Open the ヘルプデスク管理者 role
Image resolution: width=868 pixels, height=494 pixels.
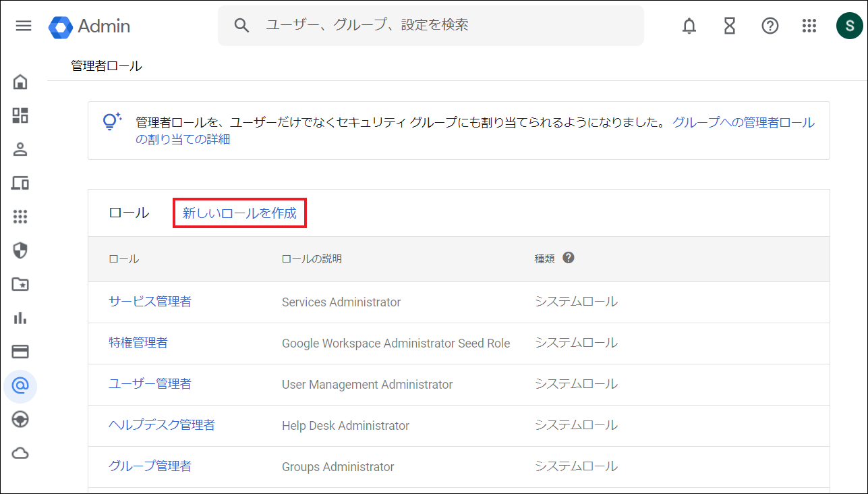tap(162, 425)
